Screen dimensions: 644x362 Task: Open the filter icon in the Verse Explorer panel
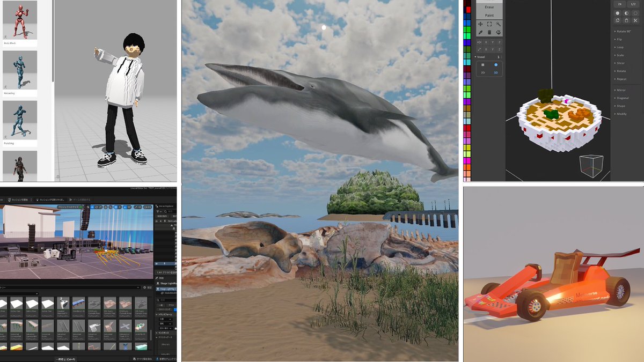tap(158, 211)
